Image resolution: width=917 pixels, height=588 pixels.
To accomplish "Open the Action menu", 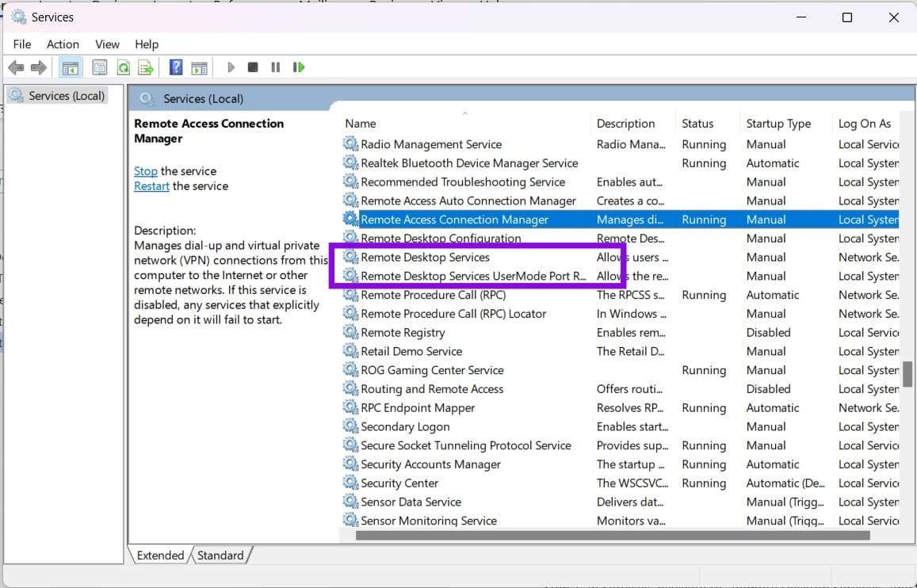I will click(x=63, y=44).
